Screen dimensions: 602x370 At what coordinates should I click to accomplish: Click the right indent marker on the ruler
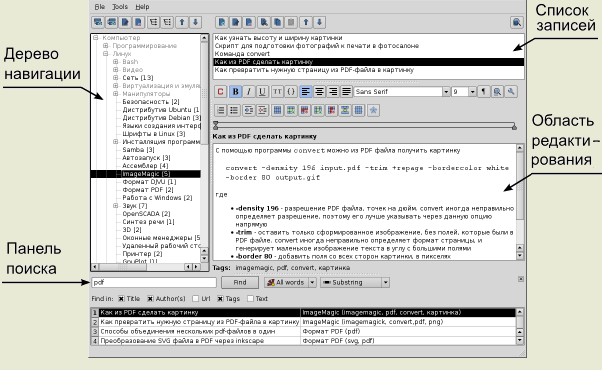pos(514,127)
